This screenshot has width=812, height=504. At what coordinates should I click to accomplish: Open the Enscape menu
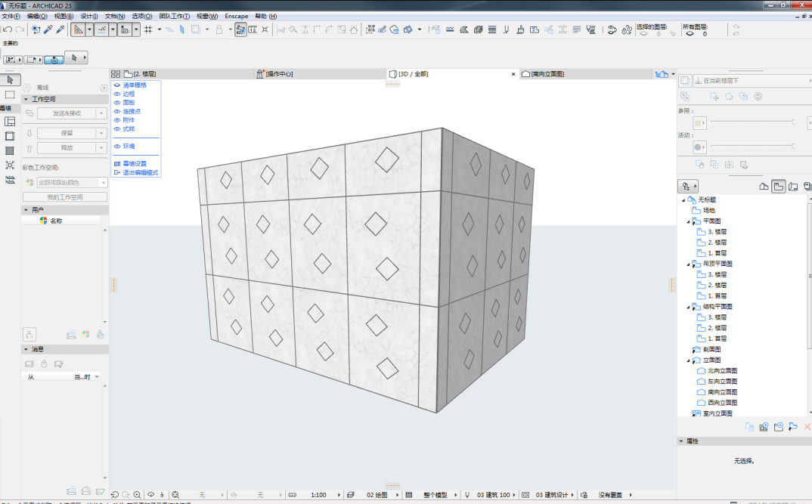[x=236, y=16]
